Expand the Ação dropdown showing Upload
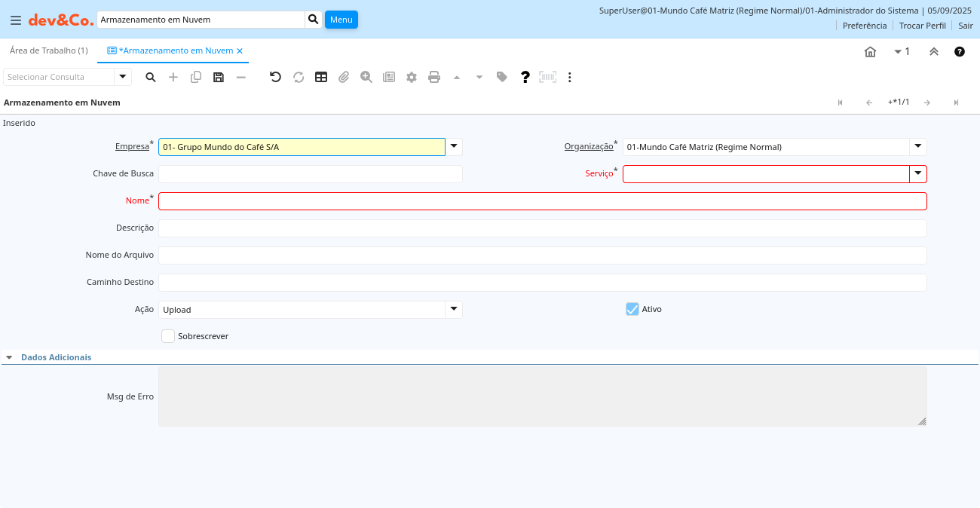 (x=453, y=310)
